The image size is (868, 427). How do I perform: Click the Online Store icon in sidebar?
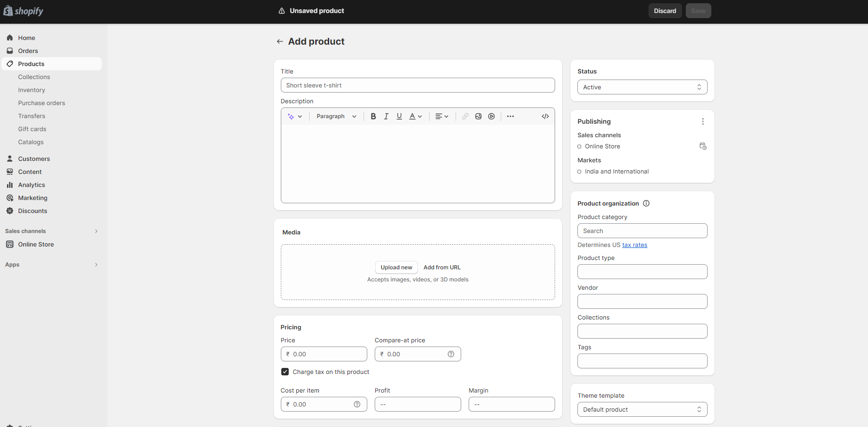point(10,244)
